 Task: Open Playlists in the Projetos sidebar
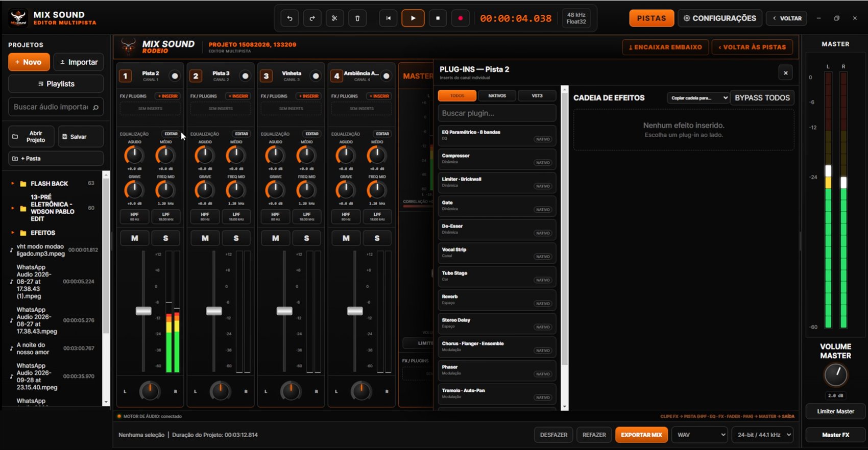(56, 84)
